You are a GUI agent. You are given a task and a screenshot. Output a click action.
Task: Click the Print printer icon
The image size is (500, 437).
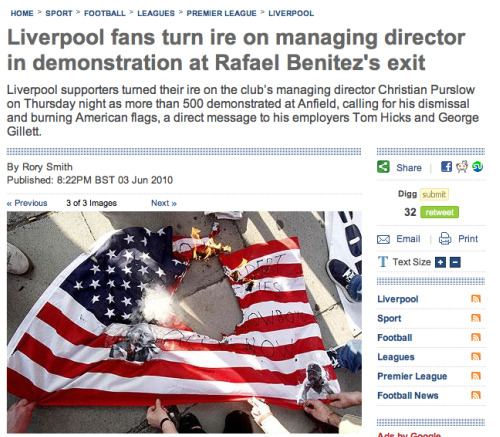[x=445, y=239]
